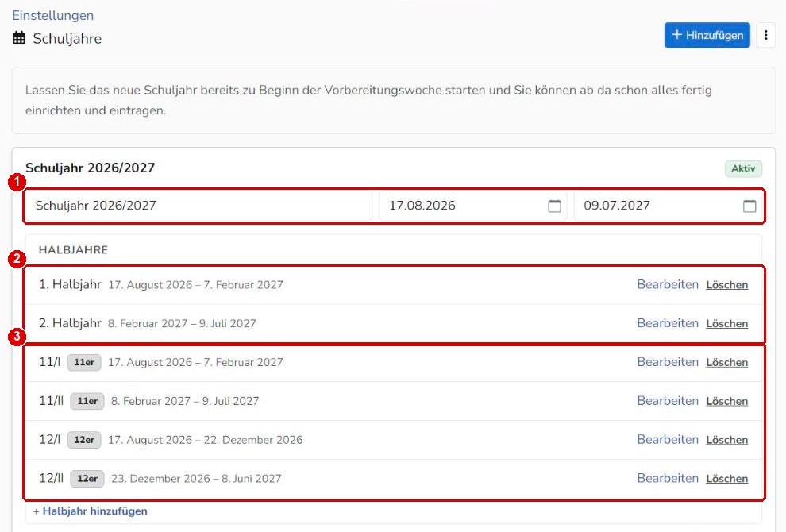Viewport: 786px width, 532px height.
Task: Click the 11er badge in 11/II row
Action: (x=87, y=401)
